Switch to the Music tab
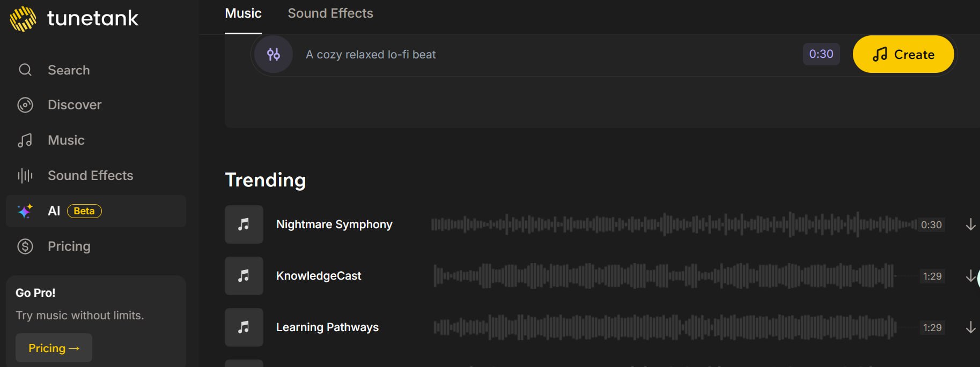The width and height of the screenshot is (980, 367). pyautogui.click(x=243, y=13)
